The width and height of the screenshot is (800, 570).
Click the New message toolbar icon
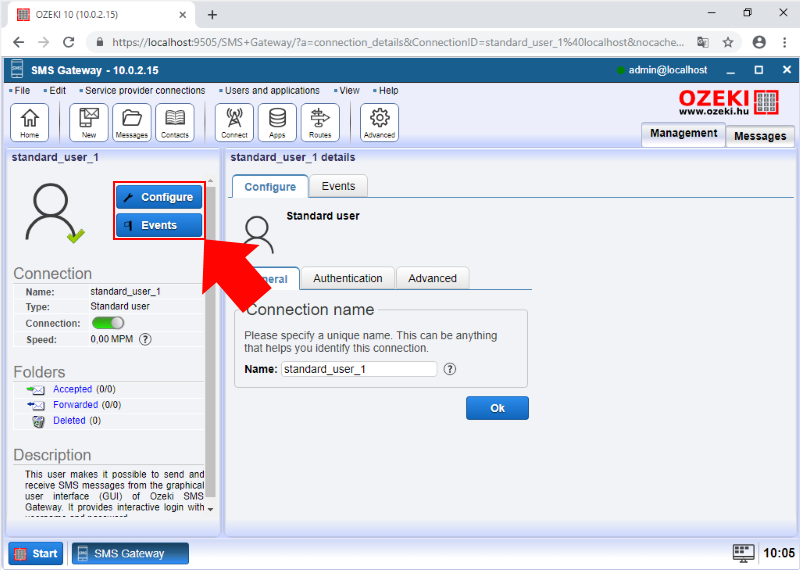(x=89, y=122)
